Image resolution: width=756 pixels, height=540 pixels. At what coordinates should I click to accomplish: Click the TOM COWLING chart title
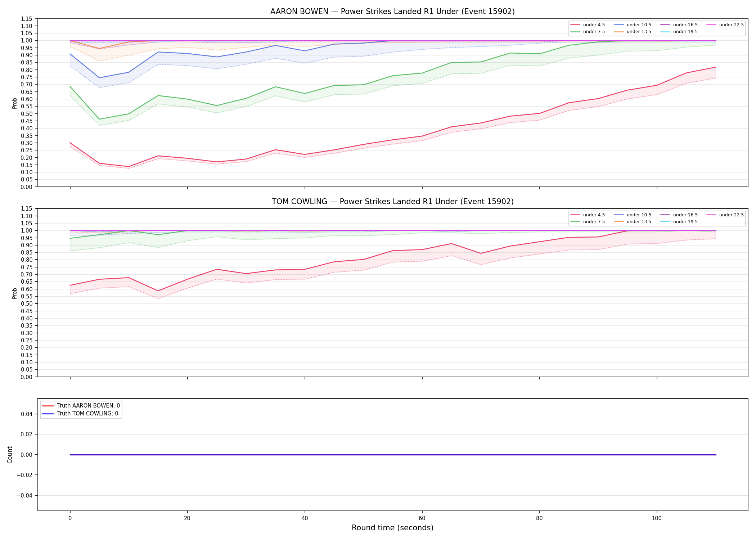click(x=392, y=202)
